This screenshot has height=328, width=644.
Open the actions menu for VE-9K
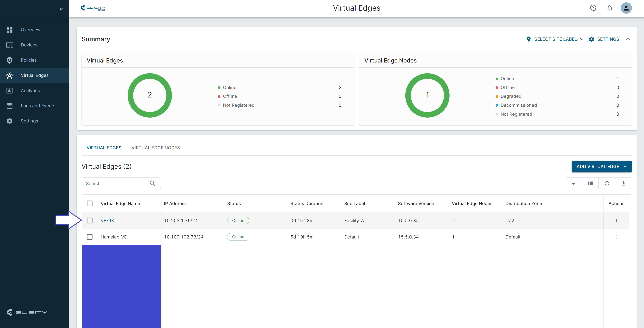616,220
